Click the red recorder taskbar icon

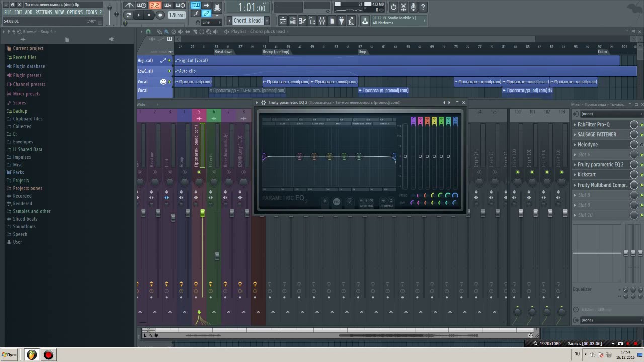(48, 355)
